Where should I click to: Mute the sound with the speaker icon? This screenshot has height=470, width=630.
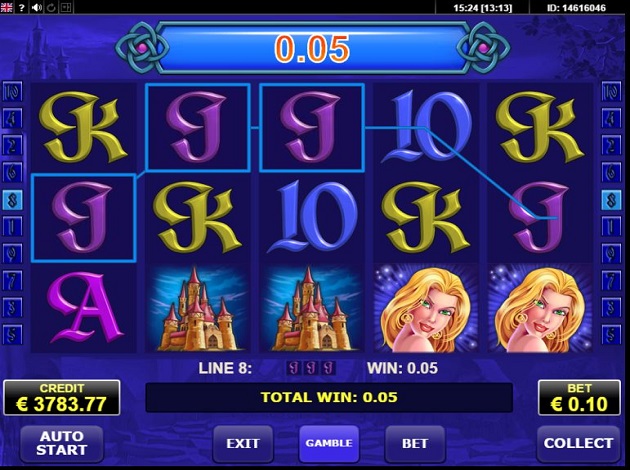coord(37,7)
